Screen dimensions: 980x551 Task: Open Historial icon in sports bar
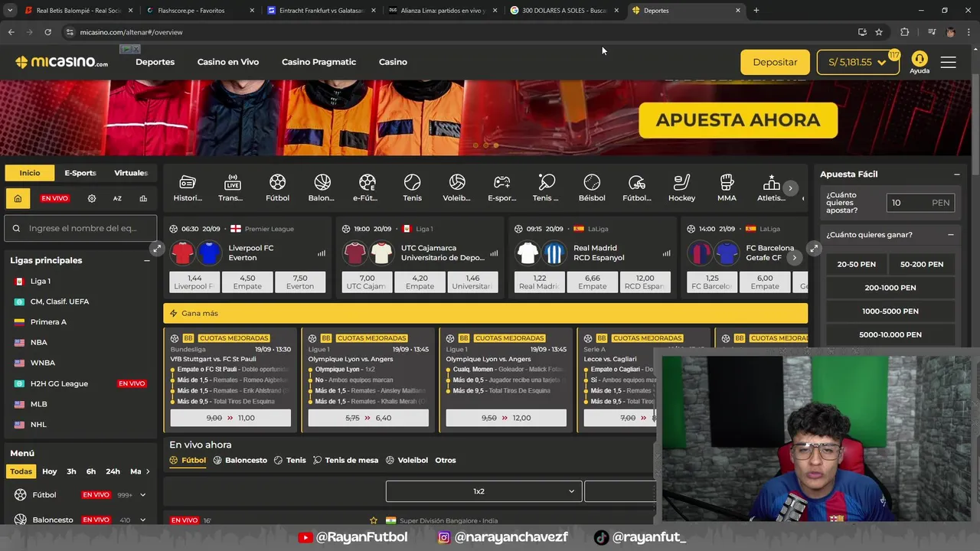point(188,187)
